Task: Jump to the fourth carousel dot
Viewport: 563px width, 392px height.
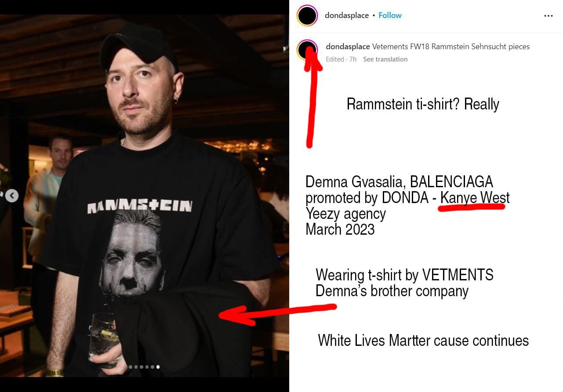Action: [147, 367]
